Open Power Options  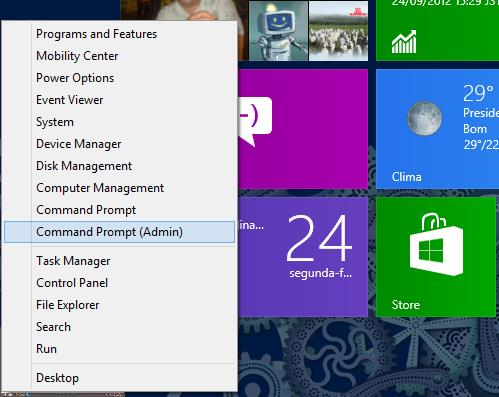(x=119, y=78)
